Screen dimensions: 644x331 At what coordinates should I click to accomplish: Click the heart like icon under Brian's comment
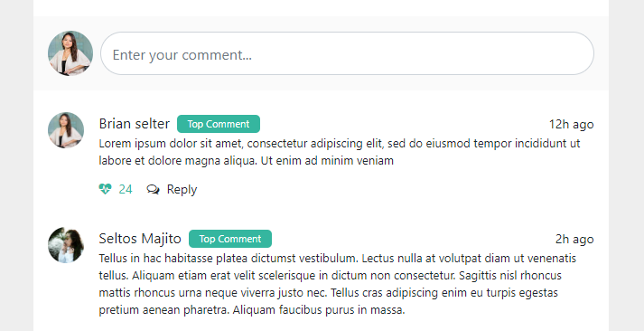pyautogui.click(x=105, y=189)
